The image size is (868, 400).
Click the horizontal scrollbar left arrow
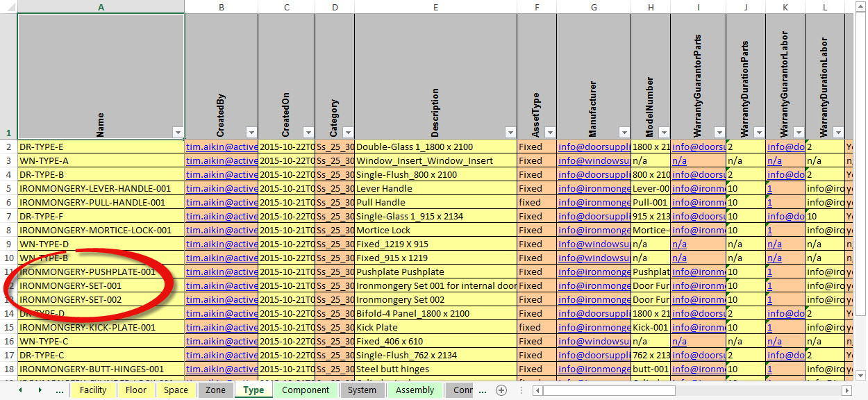(x=535, y=390)
